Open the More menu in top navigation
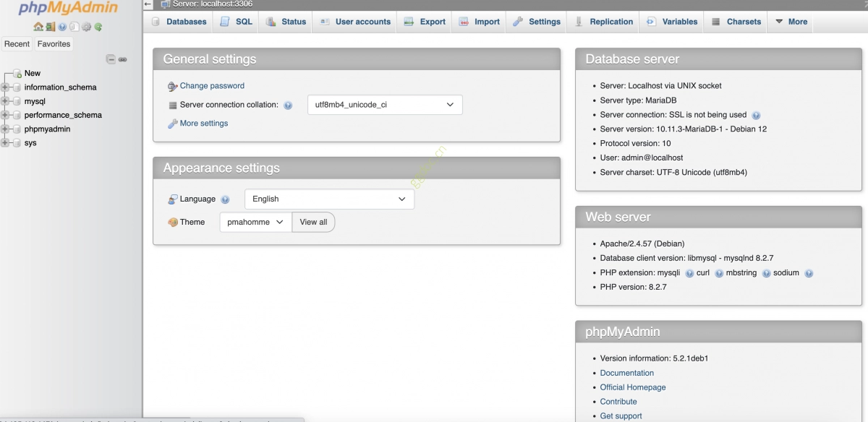Viewport: 868px width, 422px height. [x=791, y=22]
